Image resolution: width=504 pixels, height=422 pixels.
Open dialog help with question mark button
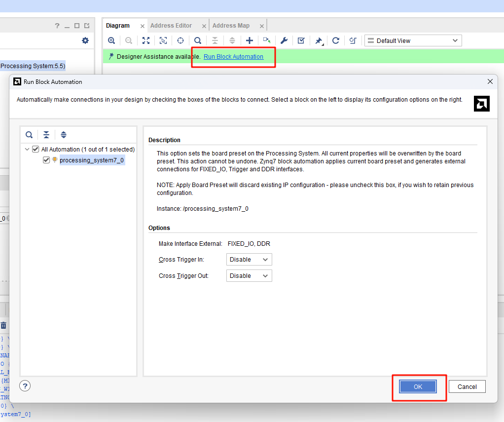pyautogui.click(x=25, y=385)
